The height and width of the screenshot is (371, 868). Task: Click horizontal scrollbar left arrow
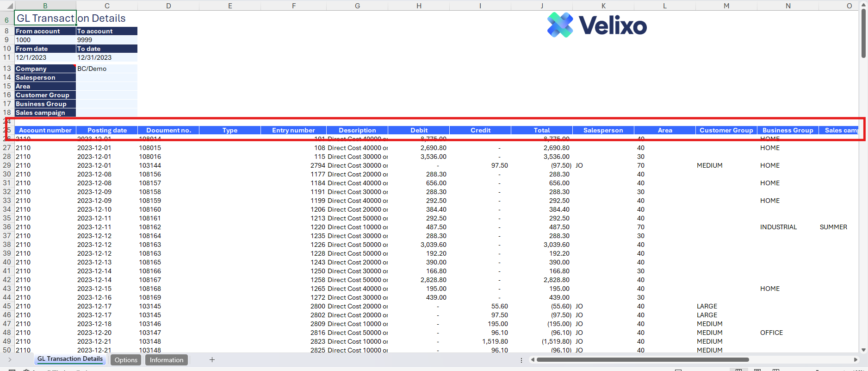pyautogui.click(x=533, y=360)
